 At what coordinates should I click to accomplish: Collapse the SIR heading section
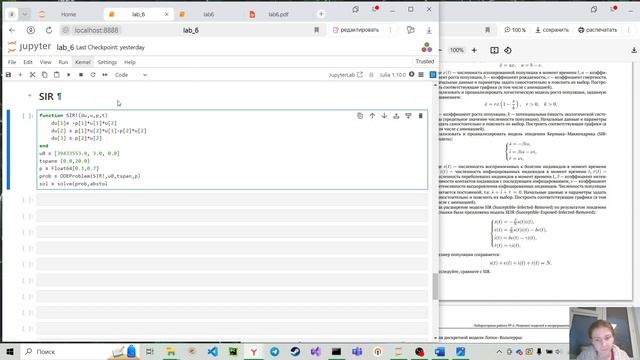[29, 96]
